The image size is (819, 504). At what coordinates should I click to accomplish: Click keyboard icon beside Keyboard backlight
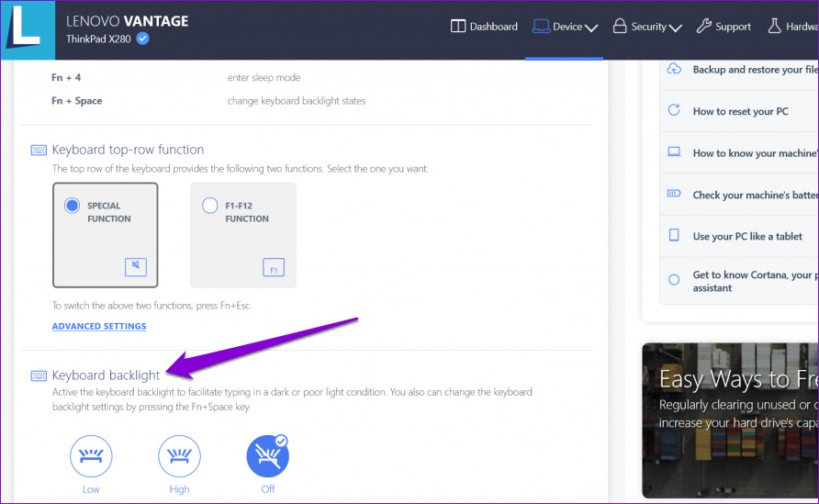[39, 376]
